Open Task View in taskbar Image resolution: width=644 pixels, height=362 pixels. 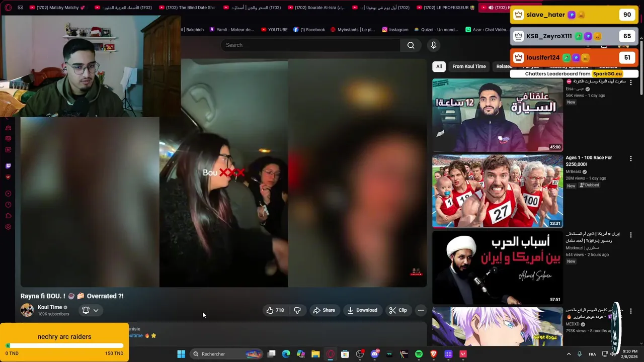[x=271, y=354]
